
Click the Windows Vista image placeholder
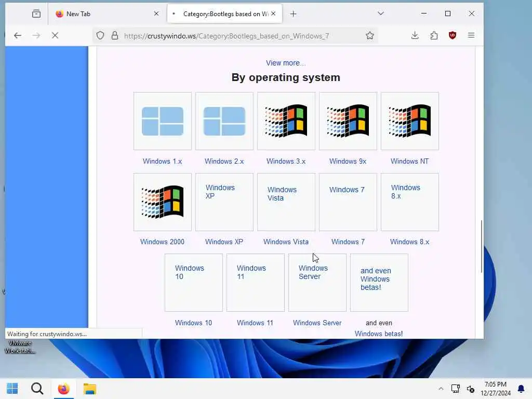pyautogui.click(x=286, y=202)
